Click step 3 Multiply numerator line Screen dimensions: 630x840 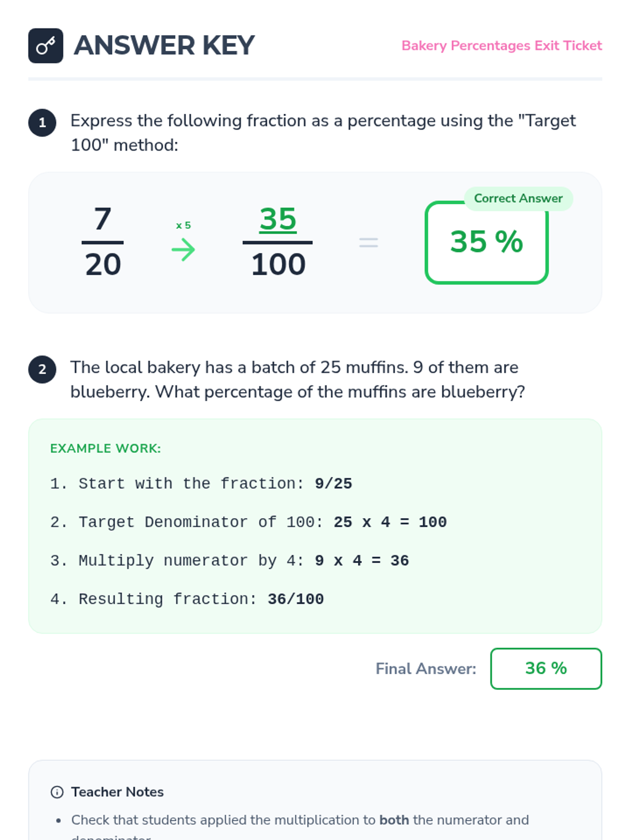(x=229, y=561)
